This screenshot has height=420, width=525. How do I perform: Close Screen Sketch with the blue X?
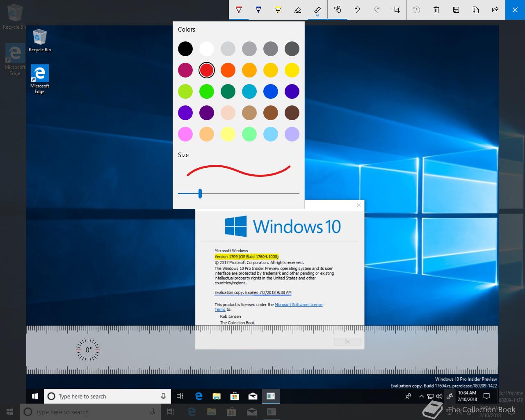[515, 9]
